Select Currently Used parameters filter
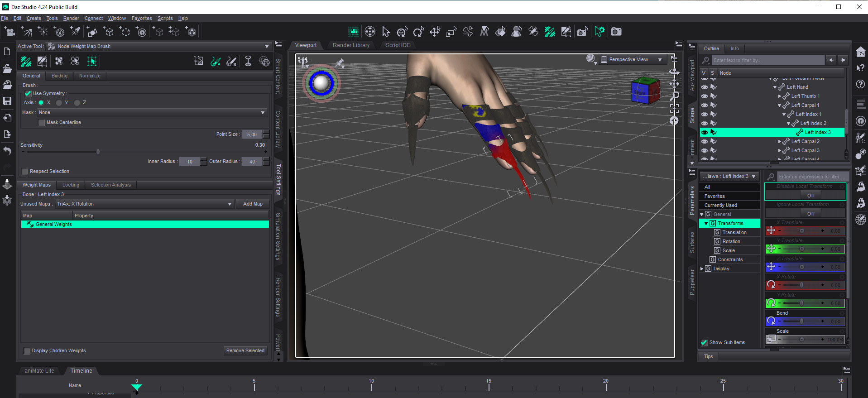 pos(729,206)
